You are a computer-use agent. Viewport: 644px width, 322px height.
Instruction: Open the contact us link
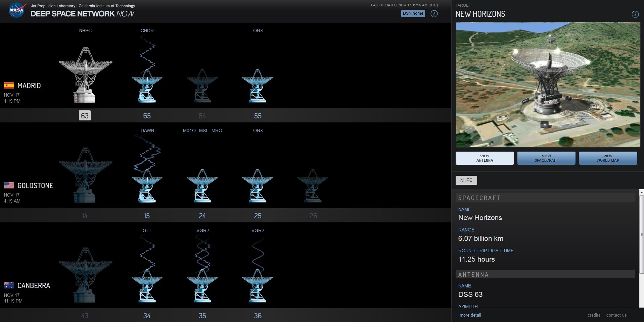point(616,315)
